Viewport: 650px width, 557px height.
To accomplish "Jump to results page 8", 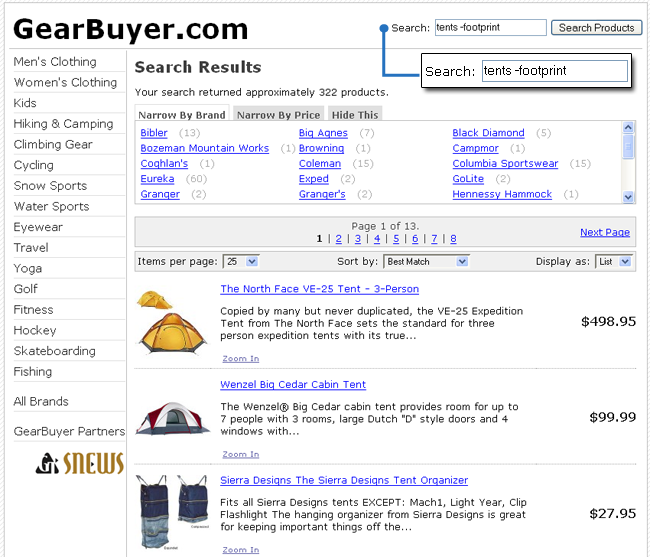I will pos(453,239).
